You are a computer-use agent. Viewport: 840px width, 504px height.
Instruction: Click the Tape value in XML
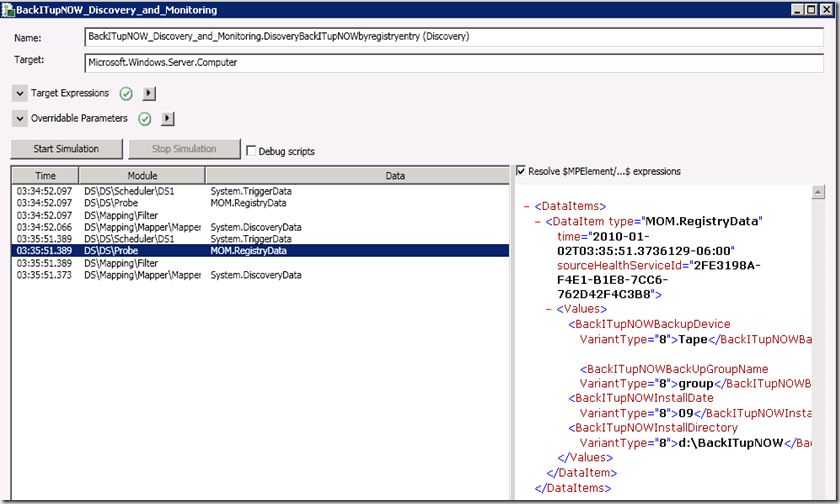point(693,340)
